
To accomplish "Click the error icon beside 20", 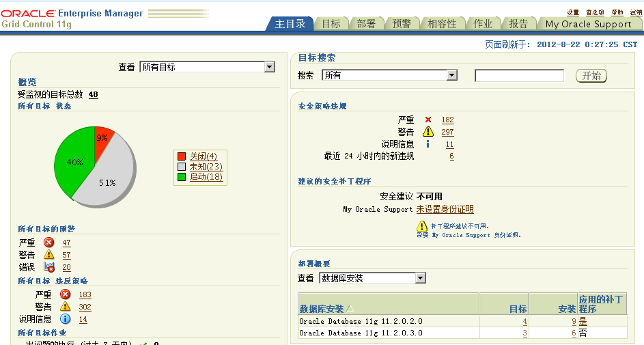I will tap(49, 267).
